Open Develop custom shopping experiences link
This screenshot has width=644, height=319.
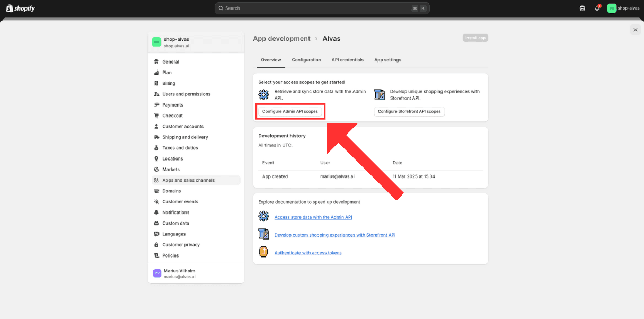pyautogui.click(x=335, y=235)
